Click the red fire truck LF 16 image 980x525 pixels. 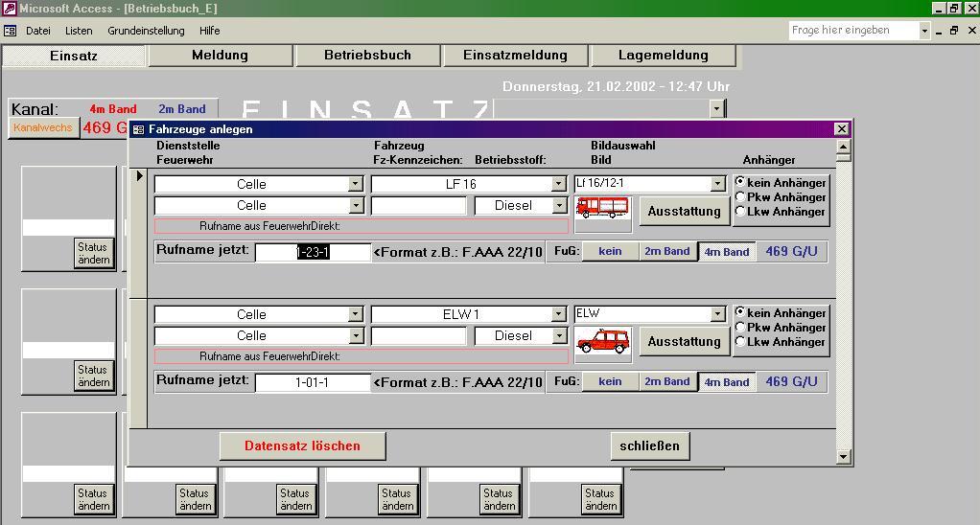(602, 208)
